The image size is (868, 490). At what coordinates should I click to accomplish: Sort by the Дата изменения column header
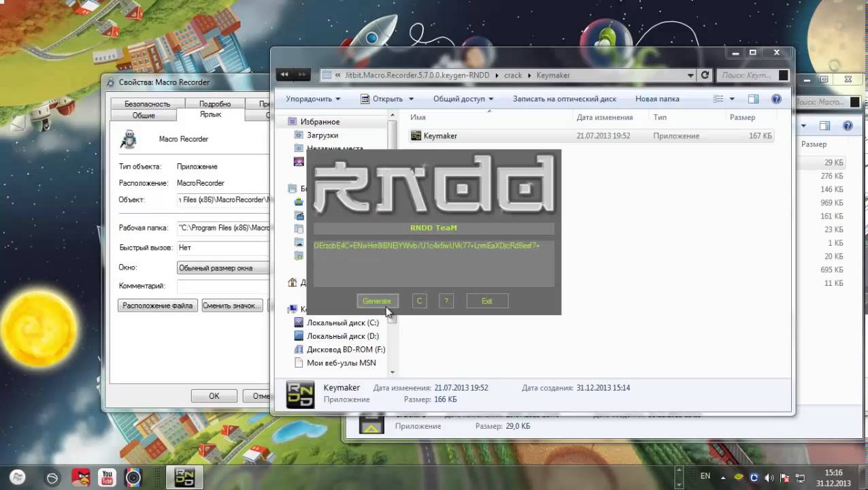(x=604, y=117)
